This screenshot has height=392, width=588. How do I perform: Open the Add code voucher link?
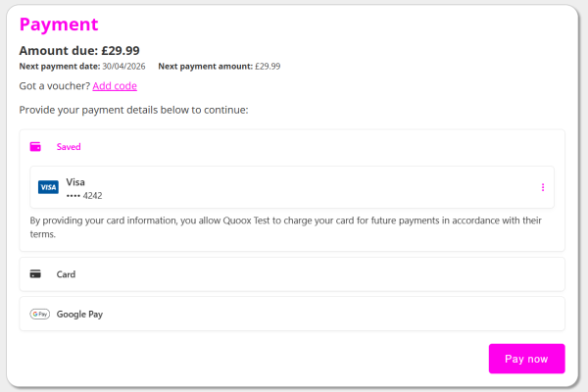[x=115, y=86]
